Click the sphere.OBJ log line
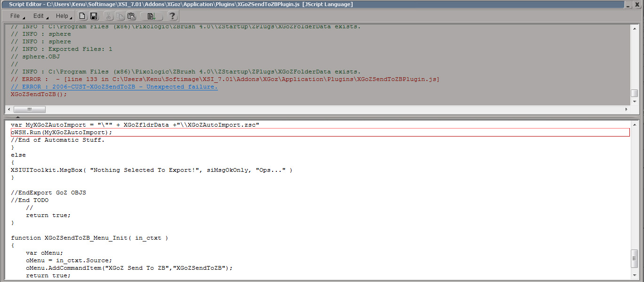Image resolution: width=644 pixels, height=282 pixels. 35,56
